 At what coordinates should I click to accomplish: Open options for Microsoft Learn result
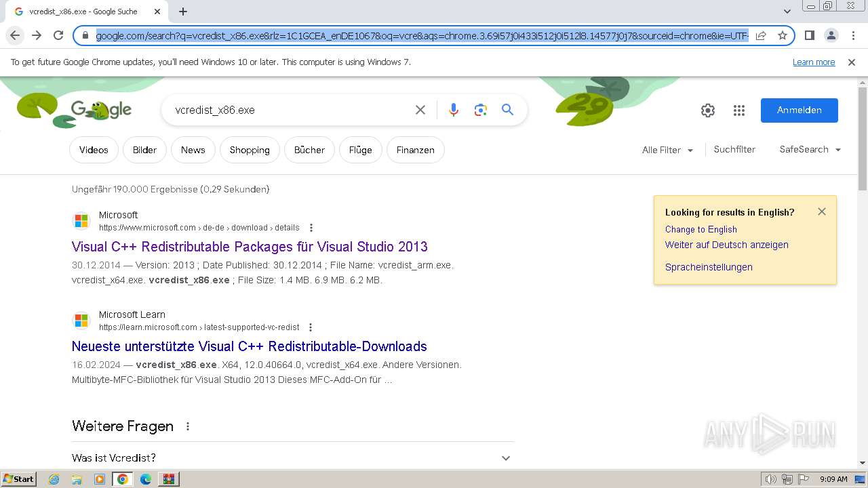[311, 327]
